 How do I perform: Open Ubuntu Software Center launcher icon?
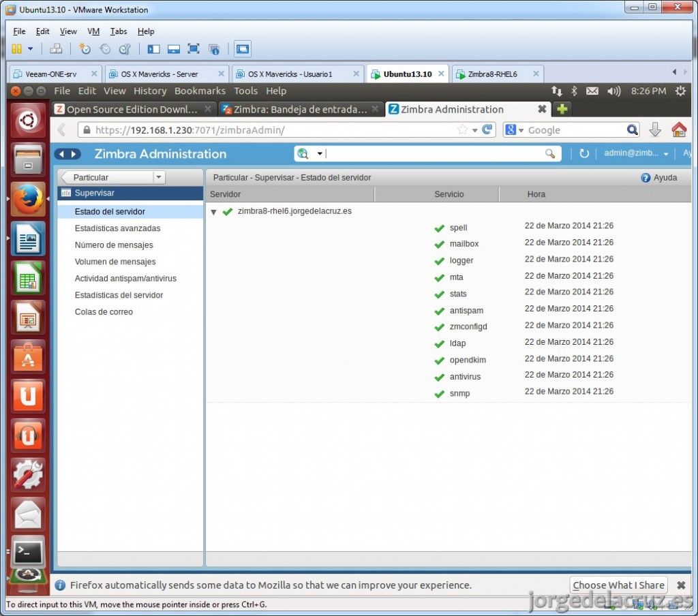28,357
